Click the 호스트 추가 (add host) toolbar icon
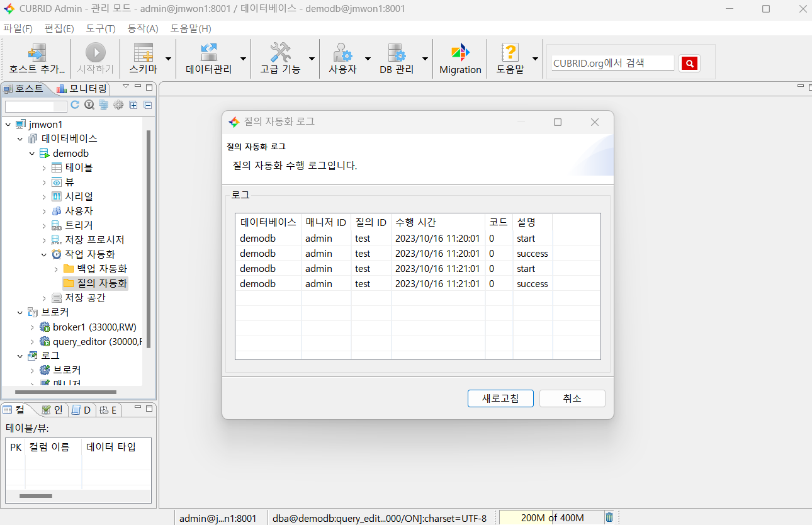The image size is (812, 525). coord(37,53)
